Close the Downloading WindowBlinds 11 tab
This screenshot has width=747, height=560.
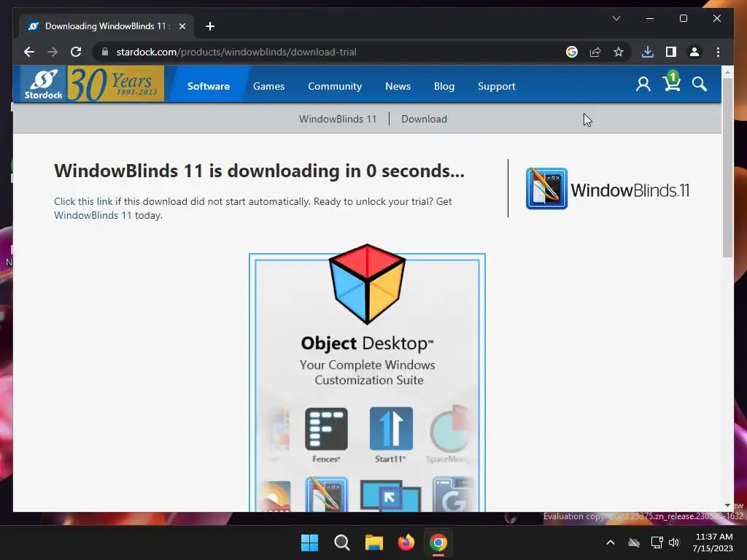[x=182, y=26]
